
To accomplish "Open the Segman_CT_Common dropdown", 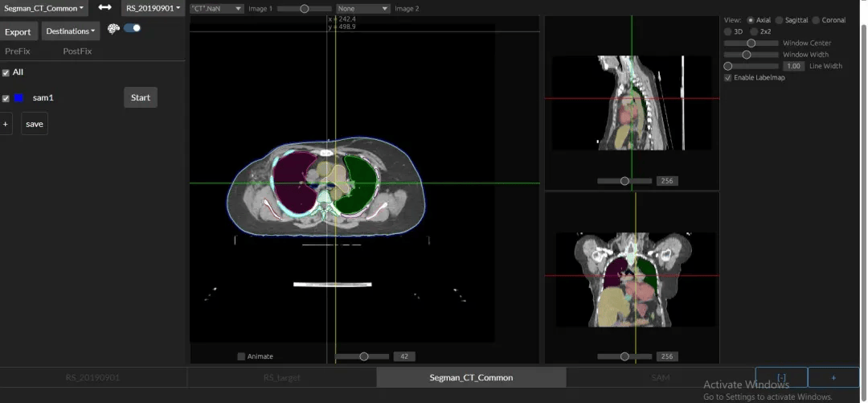I will click(43, 8).
